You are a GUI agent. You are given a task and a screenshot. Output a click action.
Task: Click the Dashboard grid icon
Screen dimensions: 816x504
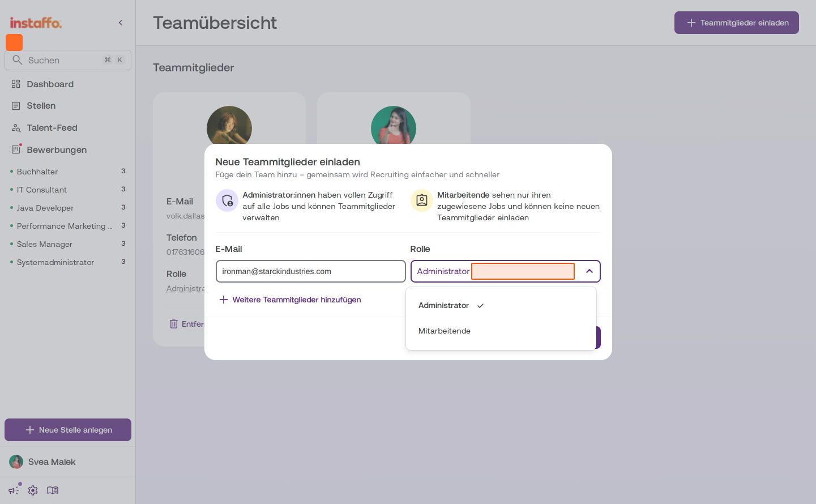coord(16,84)
